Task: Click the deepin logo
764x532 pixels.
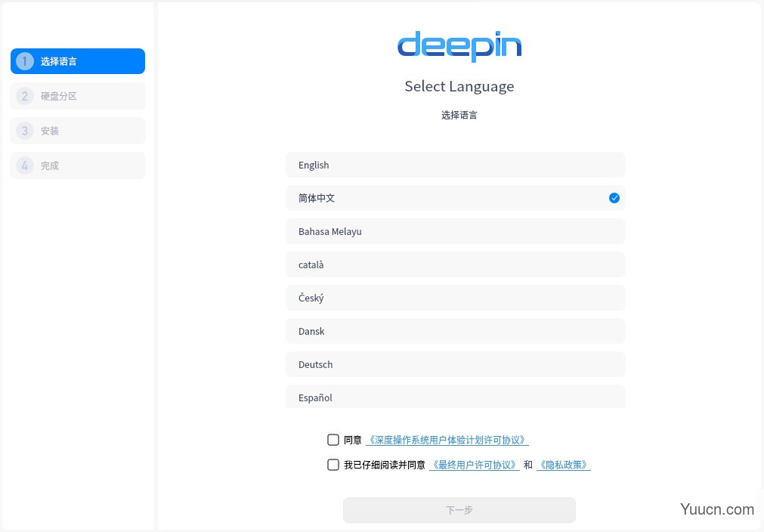Action: 459,46
